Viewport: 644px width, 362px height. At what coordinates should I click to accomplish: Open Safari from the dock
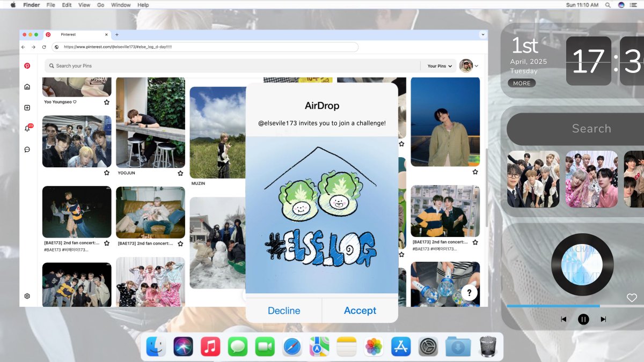(x=292, y=346)
